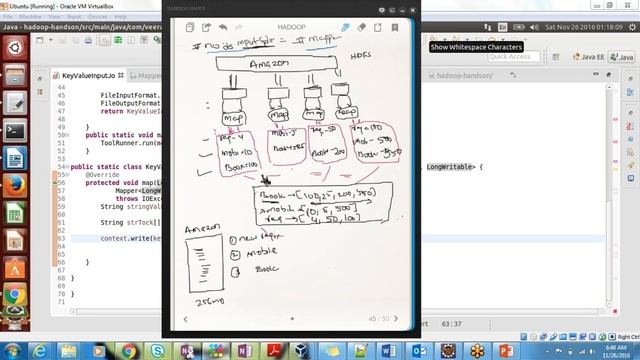Launch Firefox from Ubuntu launcher
This screenshot has width=640, height=360.
pyautogui.click(x=15, y=185)
